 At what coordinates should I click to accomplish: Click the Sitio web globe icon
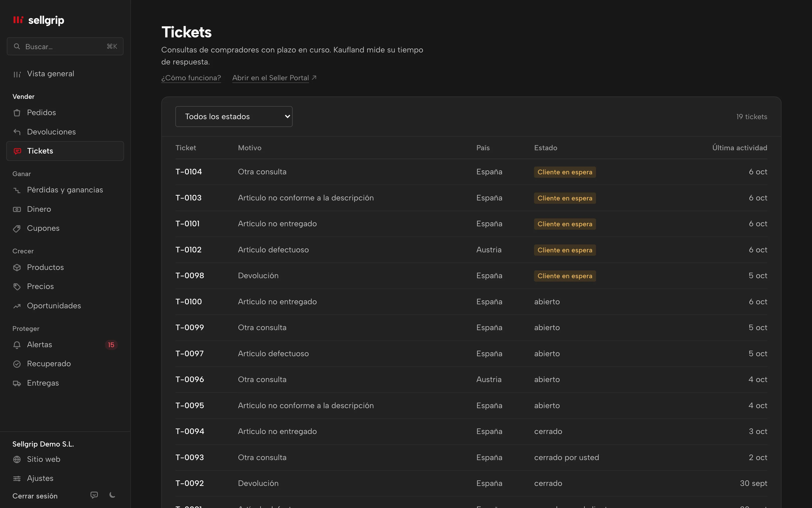[17, 459]
